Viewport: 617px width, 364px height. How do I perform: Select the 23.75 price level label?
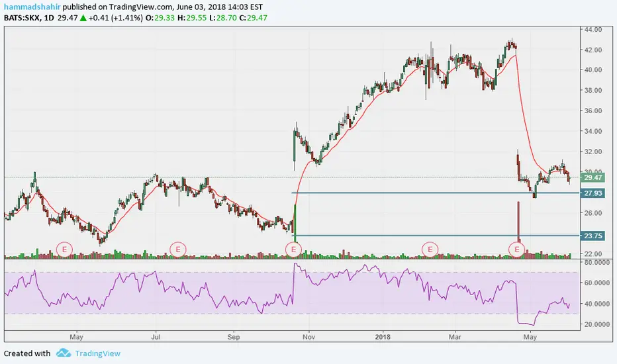[593, 236]
